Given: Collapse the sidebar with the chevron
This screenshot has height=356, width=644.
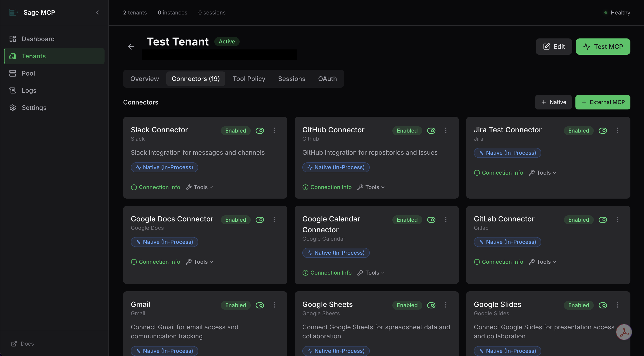Looking at the screenshot, I should pos(98,12).
